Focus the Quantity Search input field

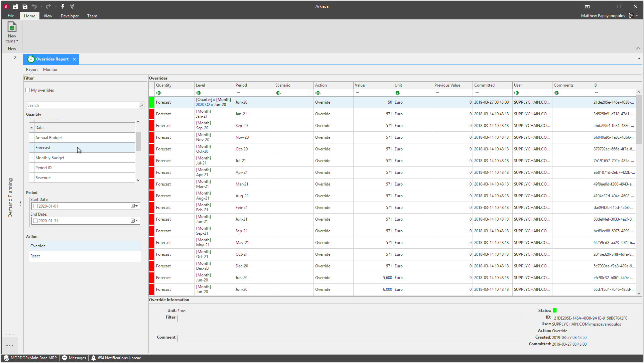tap(82, 105)
